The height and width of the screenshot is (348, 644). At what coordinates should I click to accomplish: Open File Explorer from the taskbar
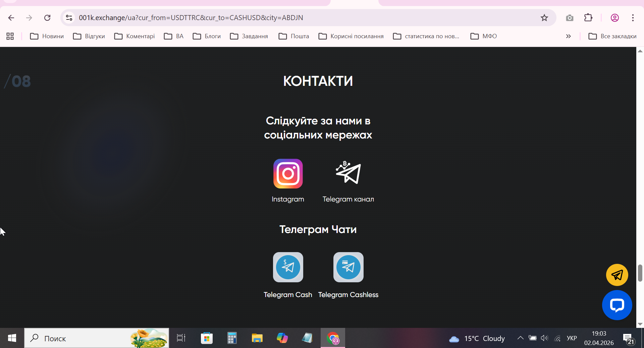pos(257,338)
